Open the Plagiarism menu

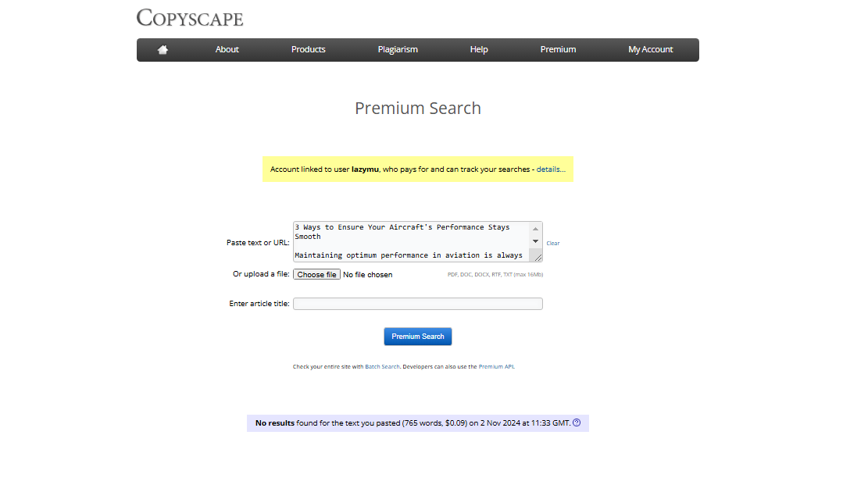click(398, 49)
